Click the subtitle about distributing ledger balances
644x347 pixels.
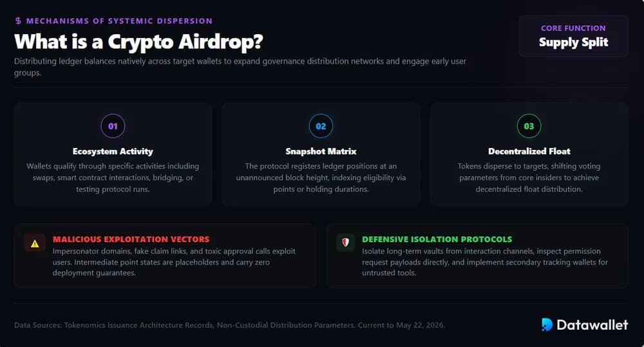tap(240, 66)
